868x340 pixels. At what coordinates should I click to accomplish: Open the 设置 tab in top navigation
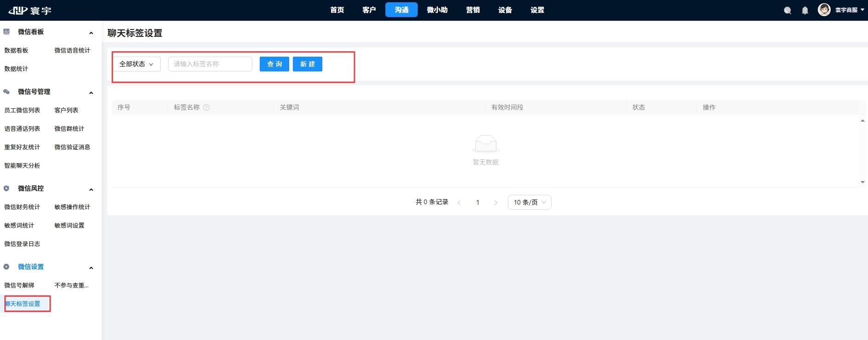click(x=537, y=10)
